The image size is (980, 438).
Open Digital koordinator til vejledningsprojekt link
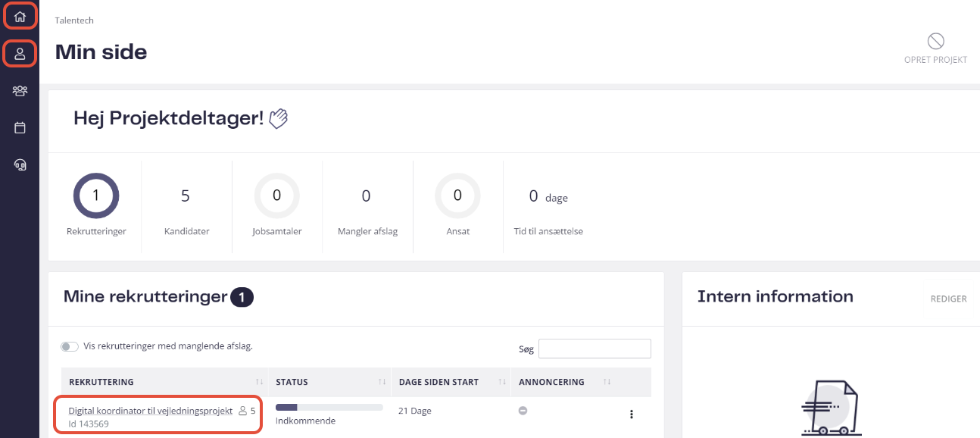pyautogui.click(x=150, y=411)
